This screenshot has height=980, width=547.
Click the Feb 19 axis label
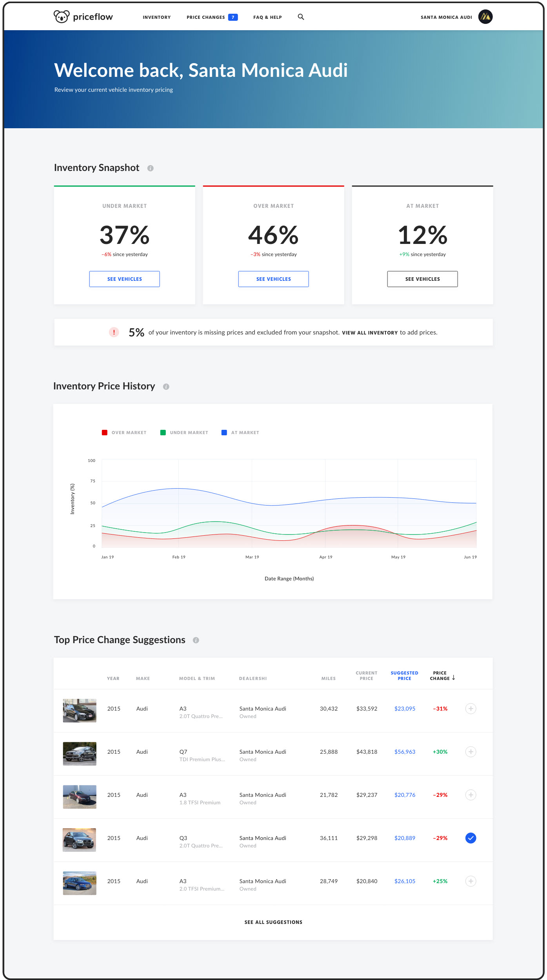(179, 557)
